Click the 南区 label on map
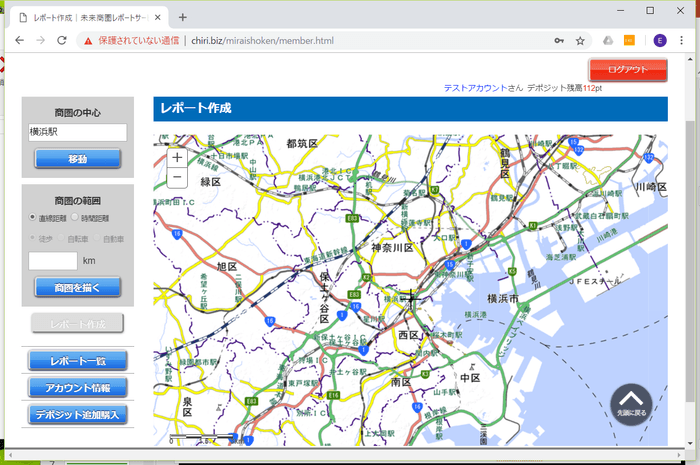Viewport: 700px width, 465px height. click(x=400, y=382)
